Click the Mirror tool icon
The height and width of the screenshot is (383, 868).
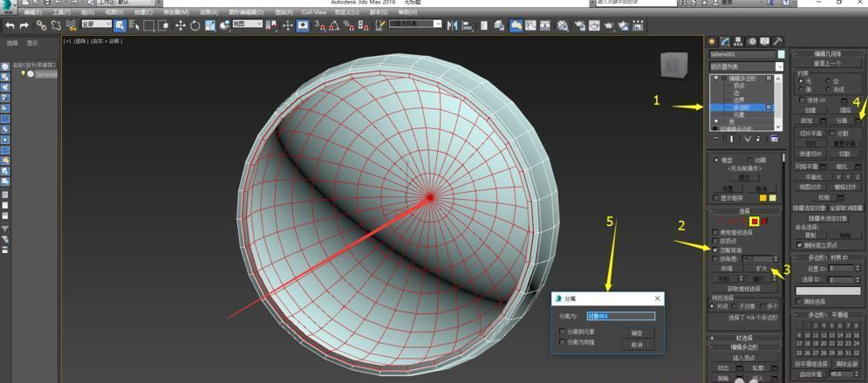[452, 26]
